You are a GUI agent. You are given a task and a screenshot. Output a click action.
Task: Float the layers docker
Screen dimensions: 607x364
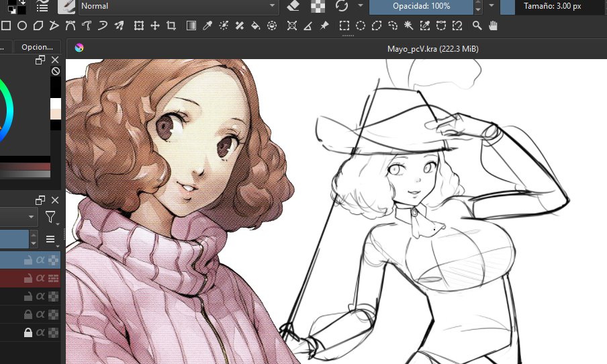40,200
